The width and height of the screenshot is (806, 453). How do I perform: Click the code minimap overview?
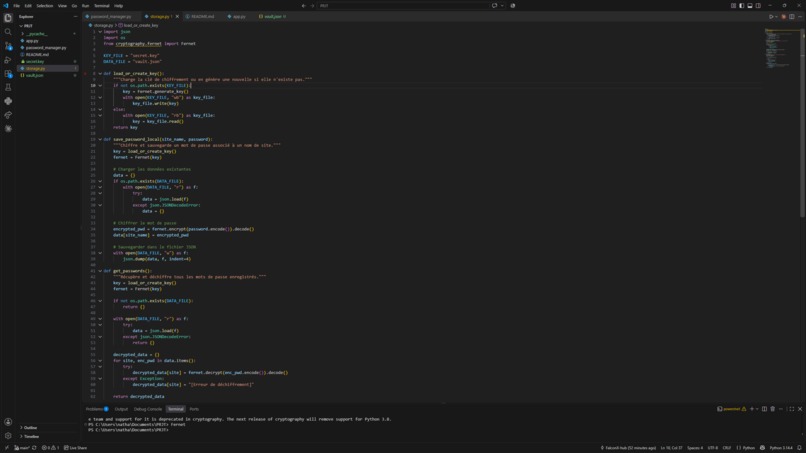pyautogui.click(x=781, y=49)
